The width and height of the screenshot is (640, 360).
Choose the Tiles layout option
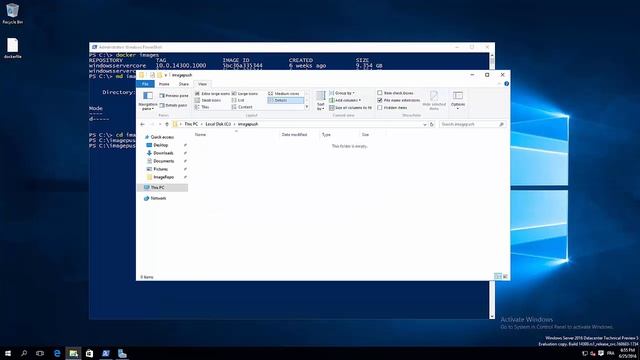click(202, 107)
